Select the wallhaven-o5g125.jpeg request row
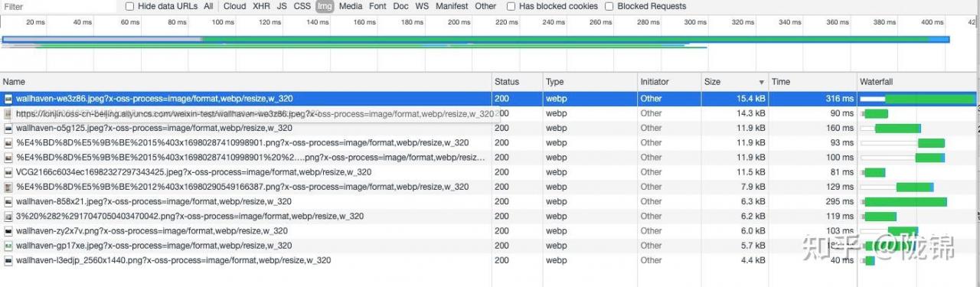 (x=488, y=128)
